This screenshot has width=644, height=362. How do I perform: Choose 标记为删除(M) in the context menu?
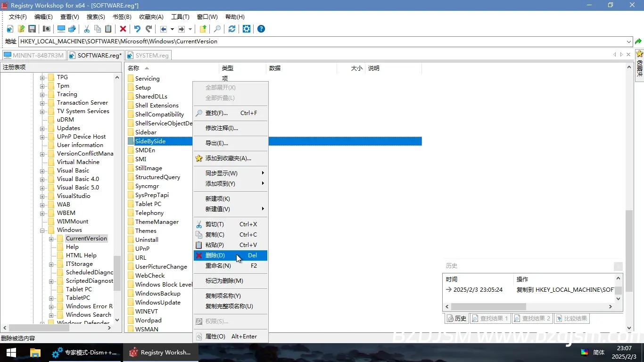coord(231,281)
